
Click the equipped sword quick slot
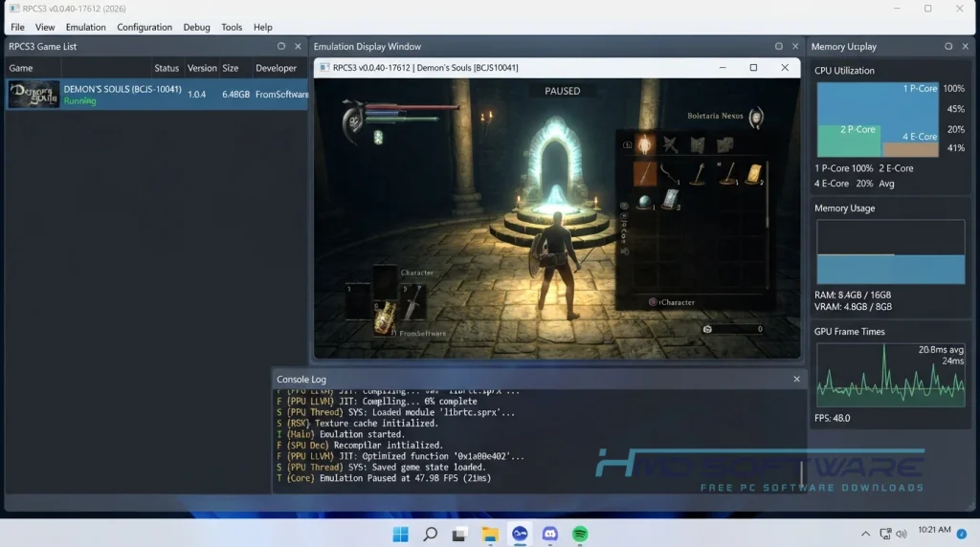point(412,301)
